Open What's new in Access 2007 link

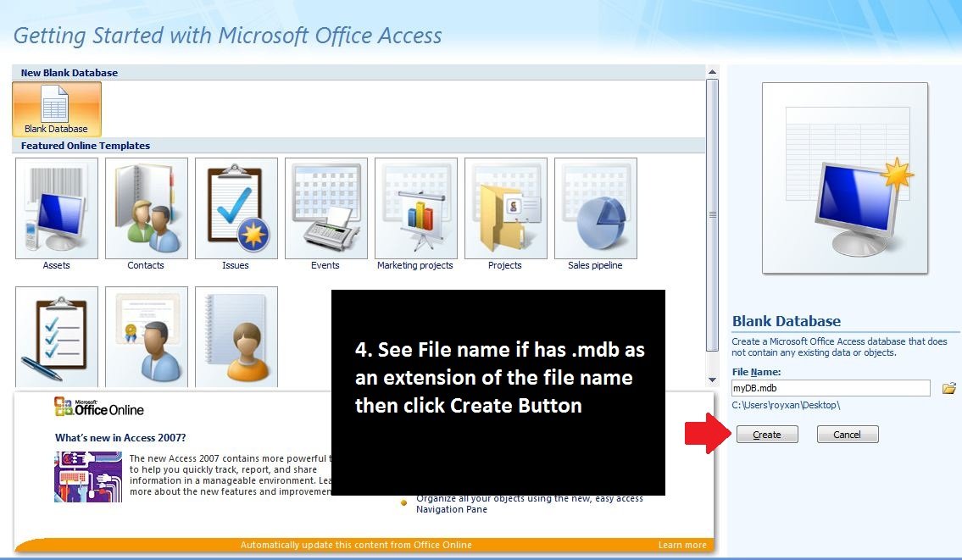tap(120, 438)
